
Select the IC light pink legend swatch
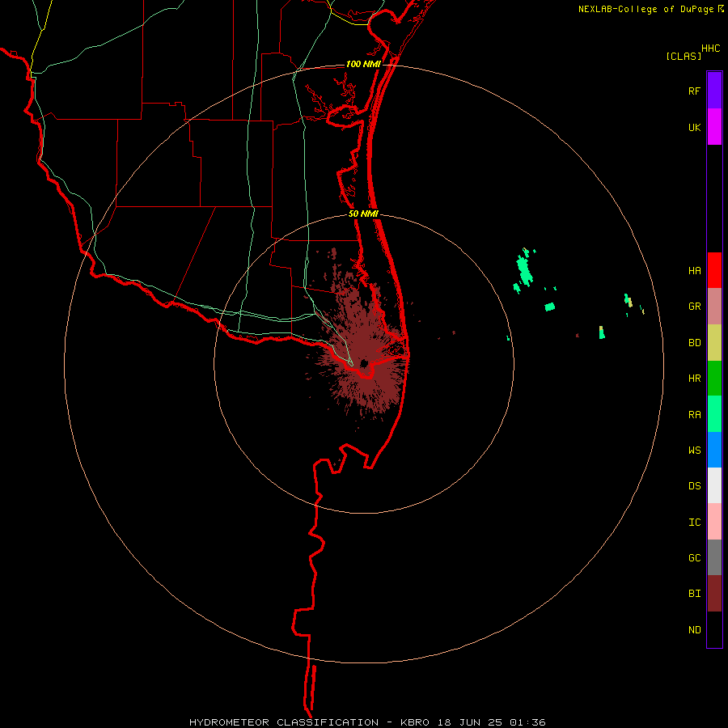pyautogui.click(x=714, y=522)
